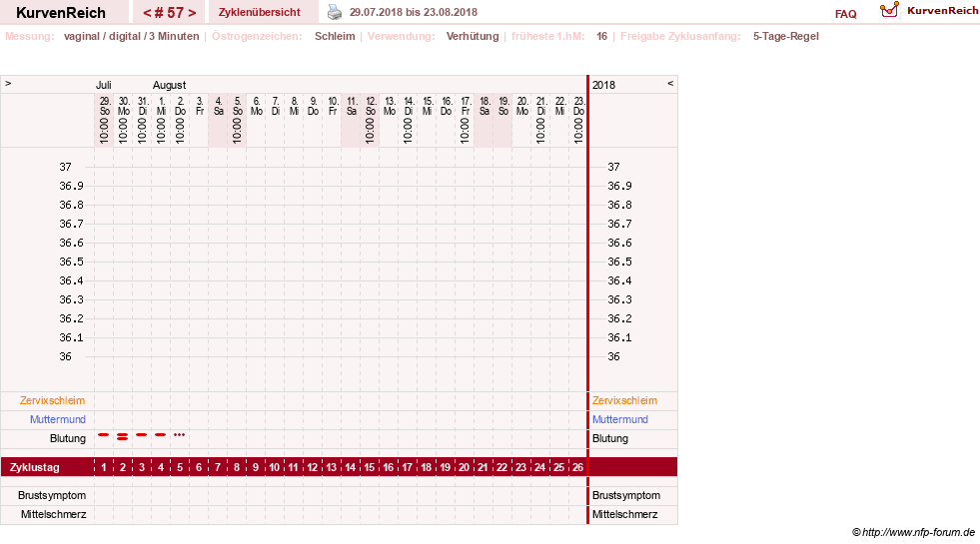Click the 6. Mo date header
980x544 pixels.
(x=257, y=106)
